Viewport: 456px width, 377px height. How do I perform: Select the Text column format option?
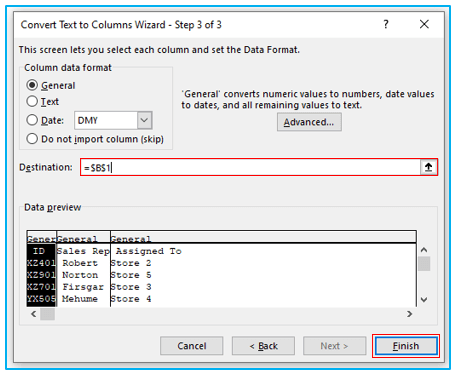[x=32, y=101]
